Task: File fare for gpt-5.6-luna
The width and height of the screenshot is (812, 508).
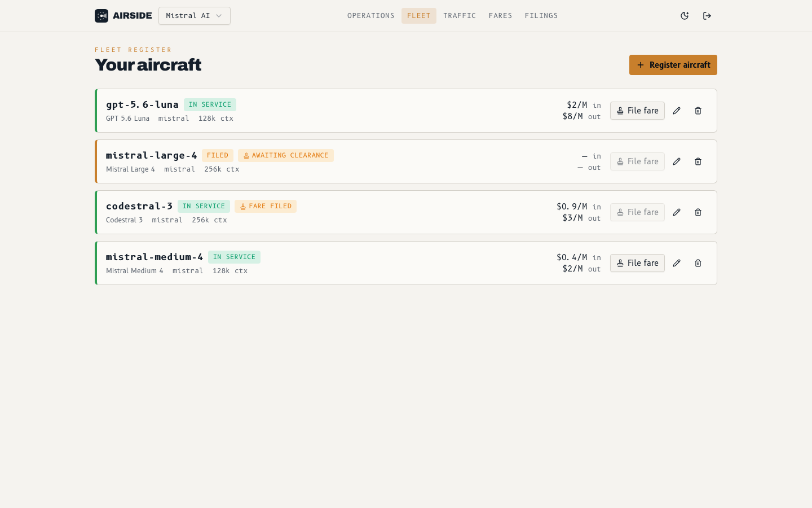Action: (637, 111)
